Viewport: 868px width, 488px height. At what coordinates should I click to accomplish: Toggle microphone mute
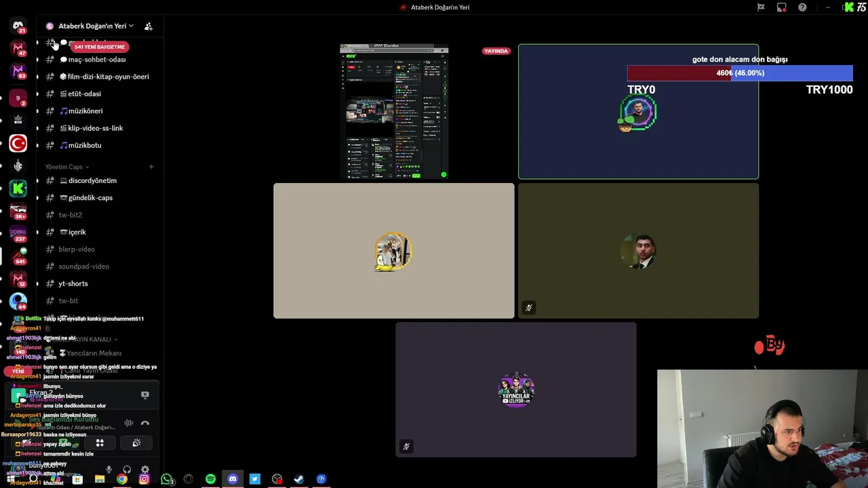coord(108,470)
